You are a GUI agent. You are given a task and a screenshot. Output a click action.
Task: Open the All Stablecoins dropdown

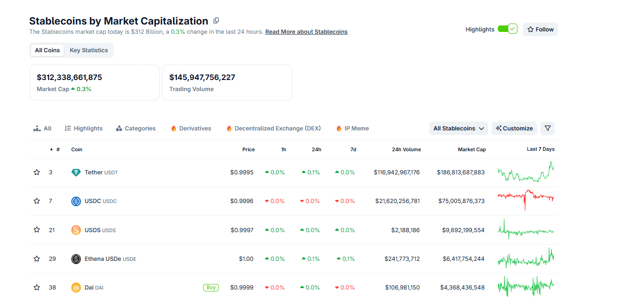pyautogui.click(x=458, y=128)
